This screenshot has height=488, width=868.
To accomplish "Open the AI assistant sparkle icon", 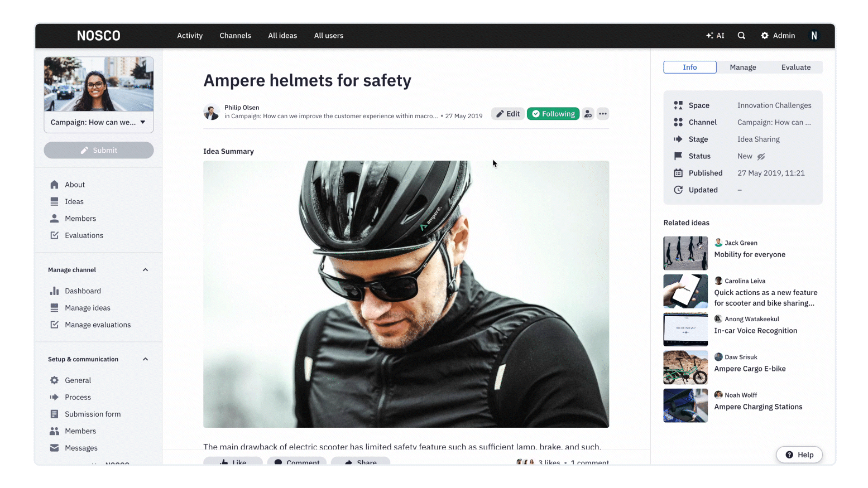I will (709, 36).
